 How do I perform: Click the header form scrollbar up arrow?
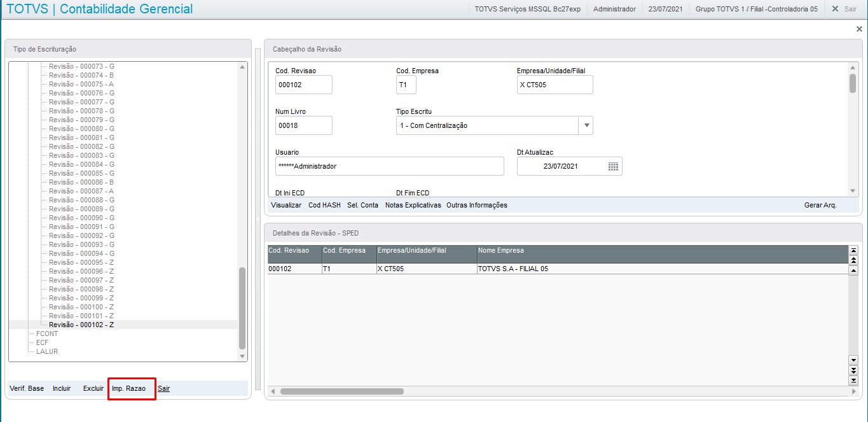853,67
